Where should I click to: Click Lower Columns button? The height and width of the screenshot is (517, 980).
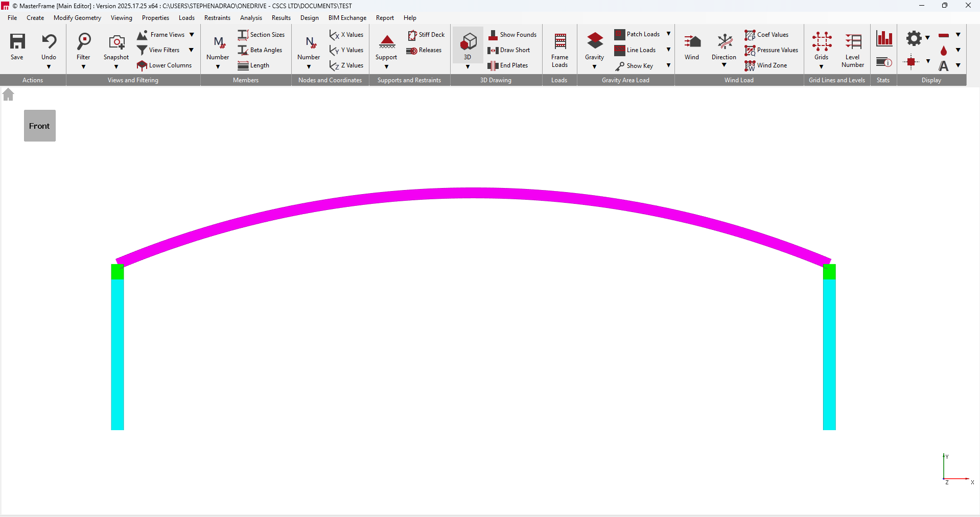click(165, 65)
